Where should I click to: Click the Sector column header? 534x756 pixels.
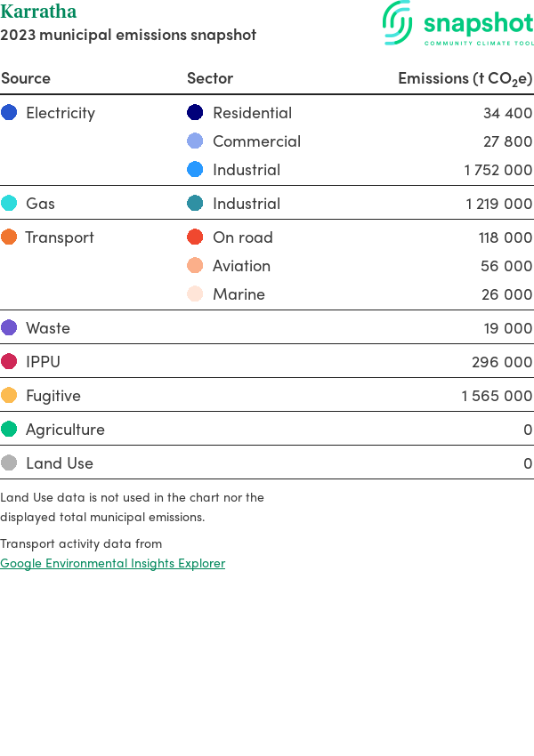(210, 78)
